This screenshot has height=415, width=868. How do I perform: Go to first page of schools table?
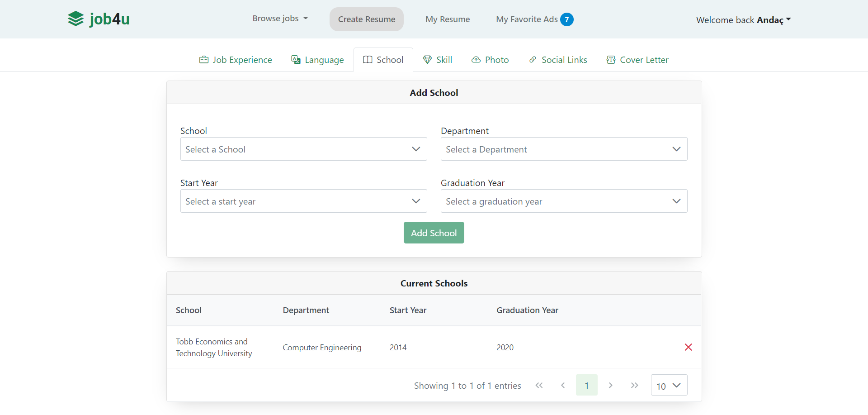tap(539, 385)
